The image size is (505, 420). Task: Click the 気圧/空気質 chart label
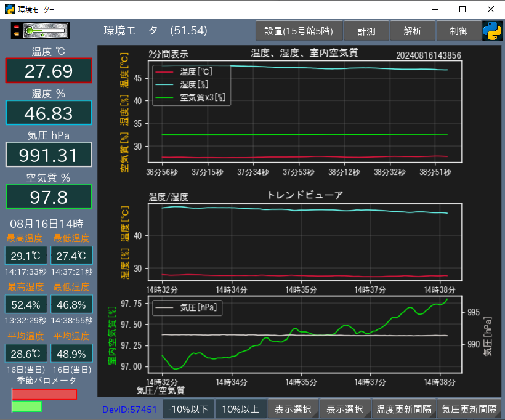[x=161, y=390]
